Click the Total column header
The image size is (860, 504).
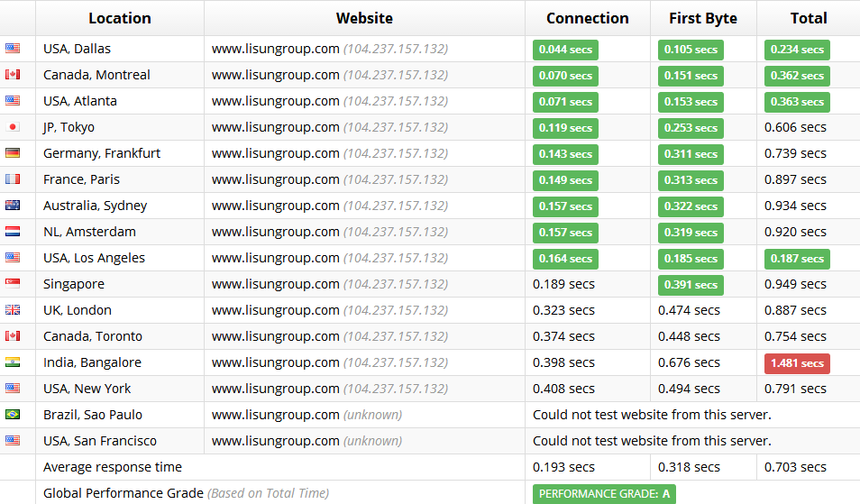point(809,18)
